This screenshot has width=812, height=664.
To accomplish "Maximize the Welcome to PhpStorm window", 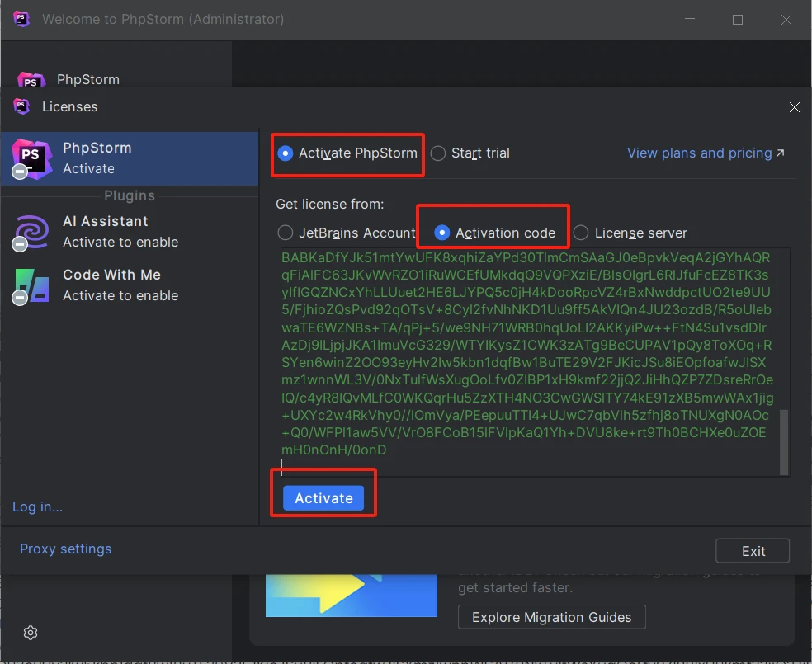I will [x=738, y=20].
